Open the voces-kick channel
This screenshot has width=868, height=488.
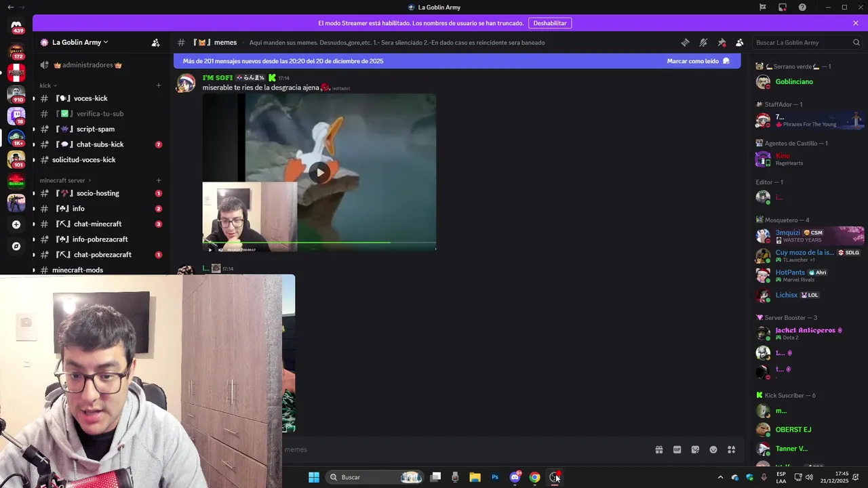pos(99,98)
